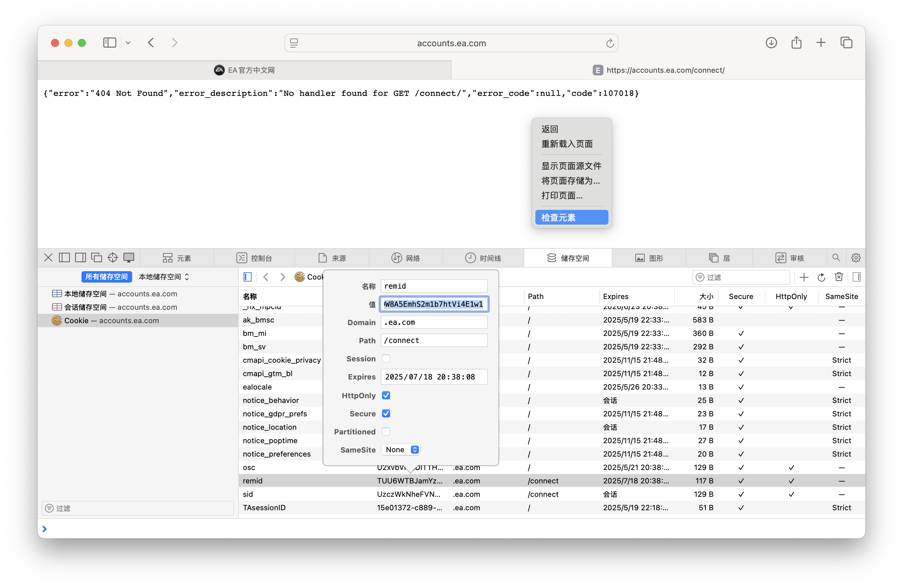This screenshot has height=588, width=903.
Task: Detach the inspector into separate window
Action: pos(96,258)
